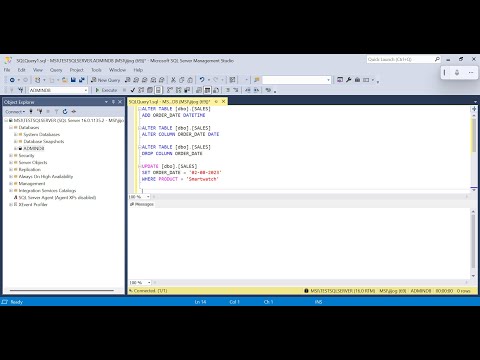Select the XEvent Profiler node
Viewport: 480px width, 360px height.
pyautogui.click(x=33, y=204)
